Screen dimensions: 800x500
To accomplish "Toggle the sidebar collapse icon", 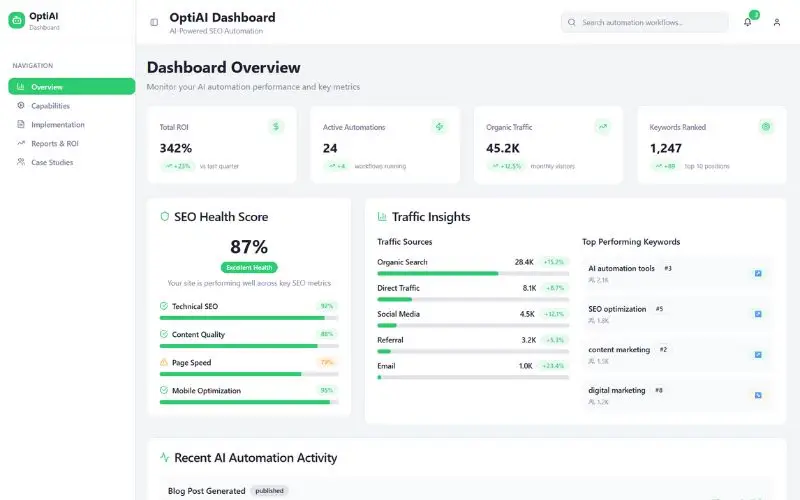I will click(154, 22).
